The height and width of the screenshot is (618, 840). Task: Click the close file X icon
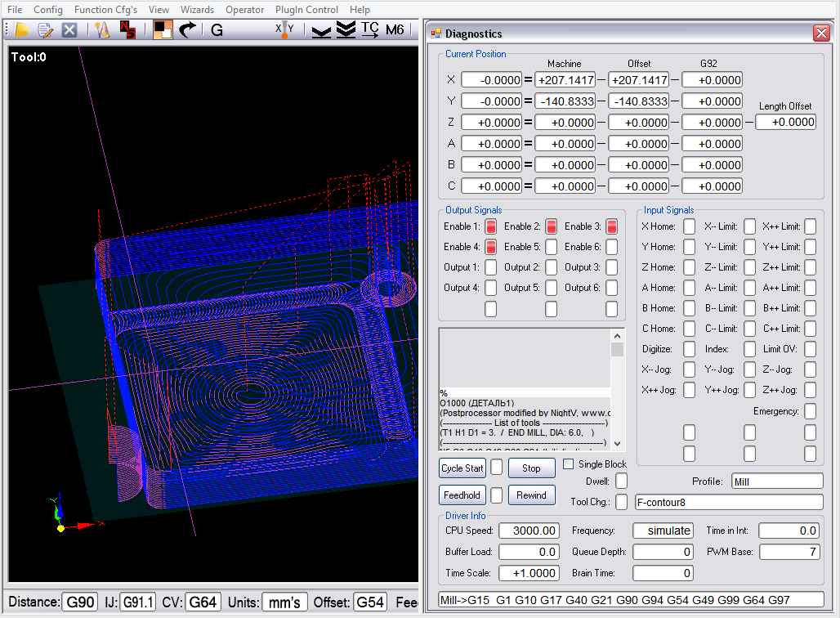[69, 30]
